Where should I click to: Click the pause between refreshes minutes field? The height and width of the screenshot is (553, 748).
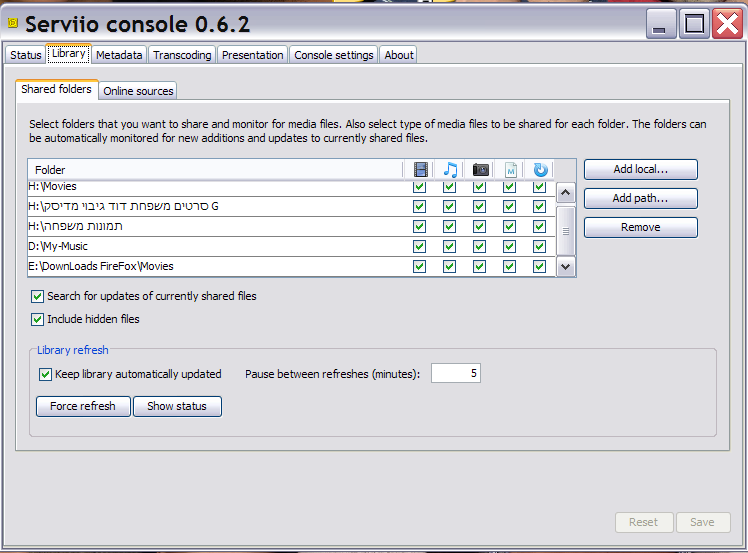point(456,374)
